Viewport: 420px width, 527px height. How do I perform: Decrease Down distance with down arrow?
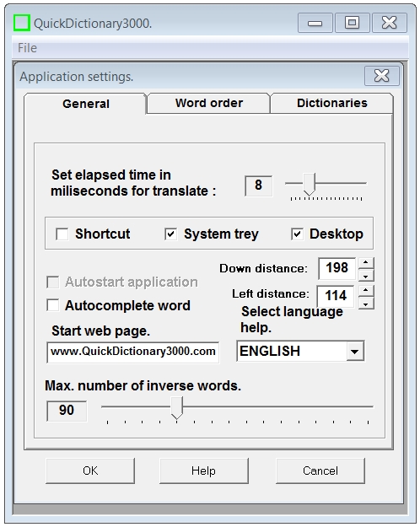(366, 276)
